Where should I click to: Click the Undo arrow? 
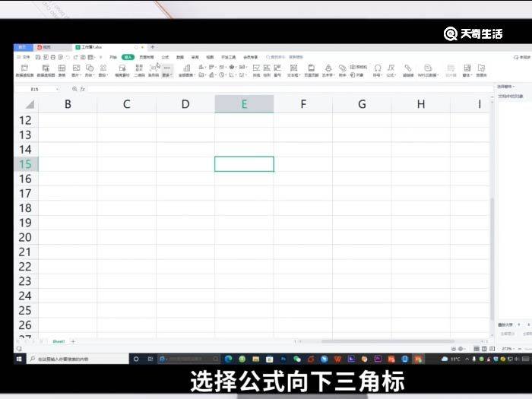(x=68, y=57)
